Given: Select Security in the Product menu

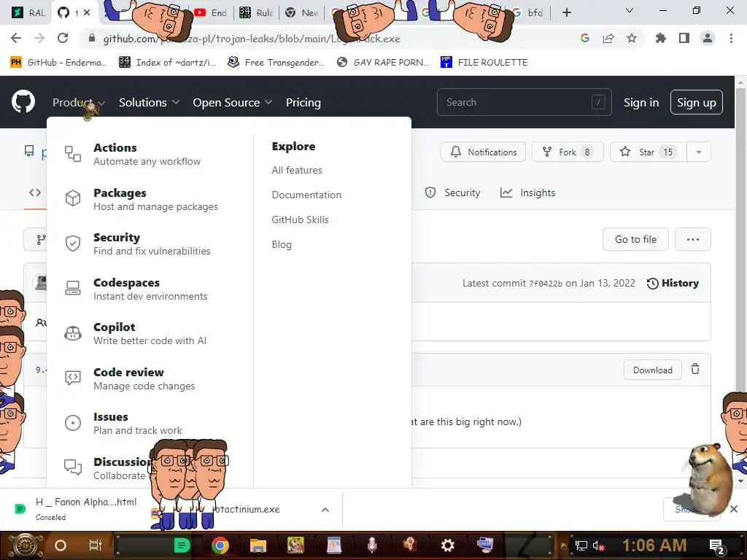Looking at the screenshot, I should tap(152, 244).
